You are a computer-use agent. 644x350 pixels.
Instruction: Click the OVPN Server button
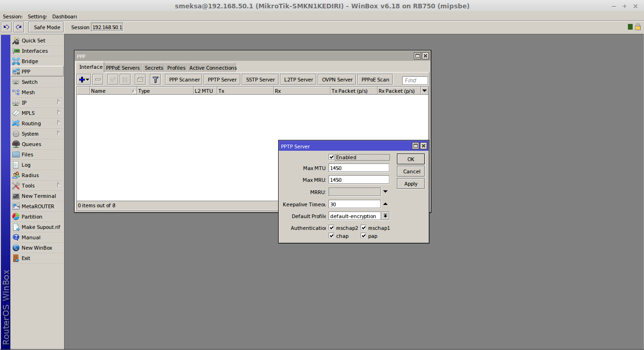pyautogui.click(x=337, y=80)
